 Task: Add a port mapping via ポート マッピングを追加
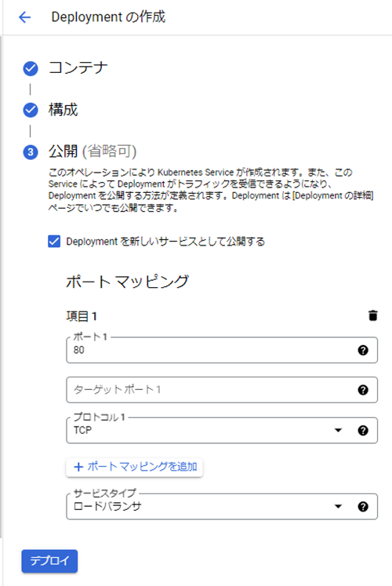[x=134, y=467]
